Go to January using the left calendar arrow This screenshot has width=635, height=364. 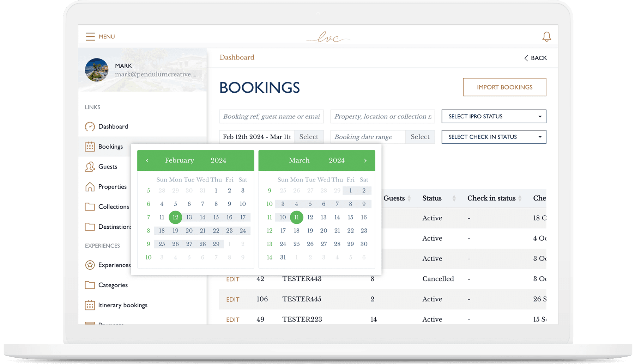point(147,160)
